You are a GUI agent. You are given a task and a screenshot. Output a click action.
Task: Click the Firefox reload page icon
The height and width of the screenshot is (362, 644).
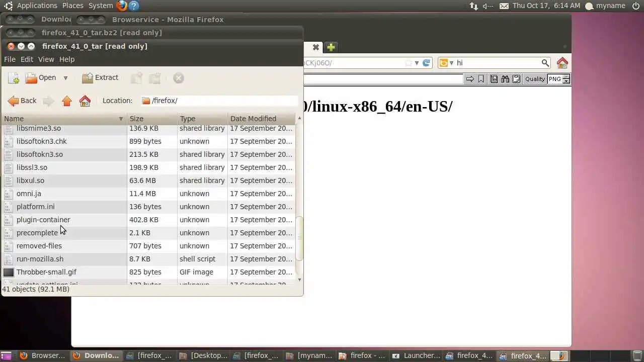(x=426, y=63)
